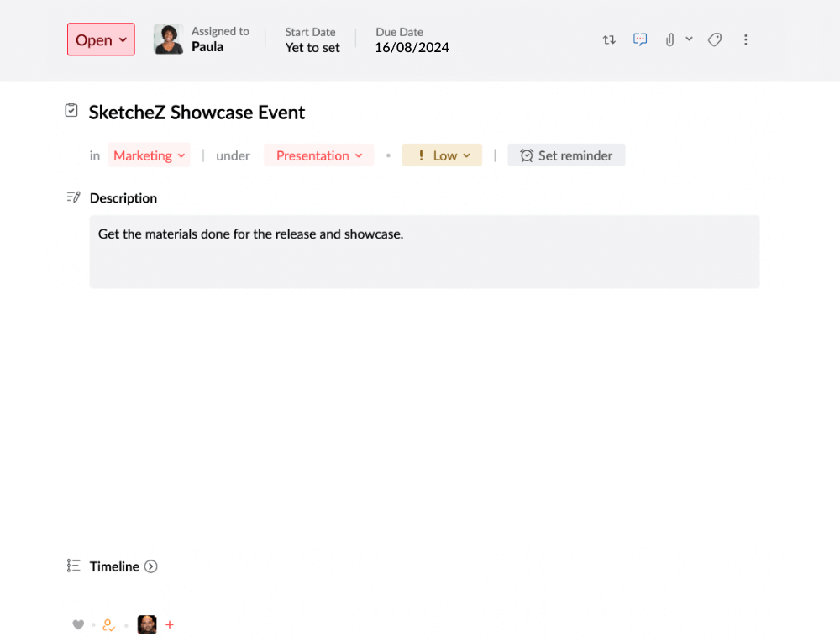This screenshot has width=840, height=642.
Task: Click the Timeline list icon
Action: (72, 566)
